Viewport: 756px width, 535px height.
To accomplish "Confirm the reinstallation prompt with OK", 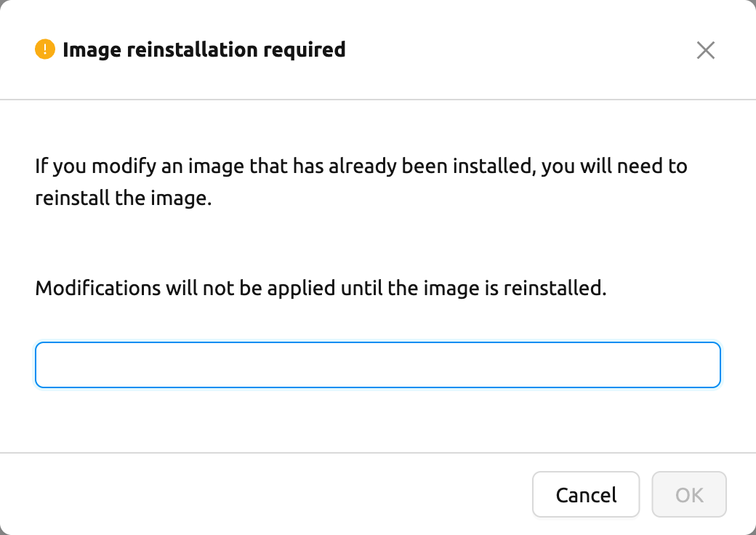I will [x=689, y=494].
